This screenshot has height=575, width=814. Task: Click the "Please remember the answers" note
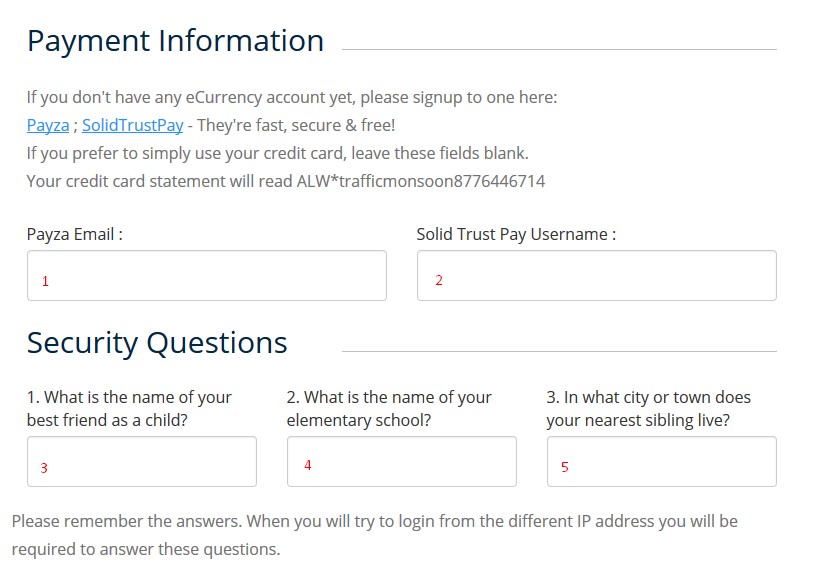pyautogui.click(x=374, y=535)
